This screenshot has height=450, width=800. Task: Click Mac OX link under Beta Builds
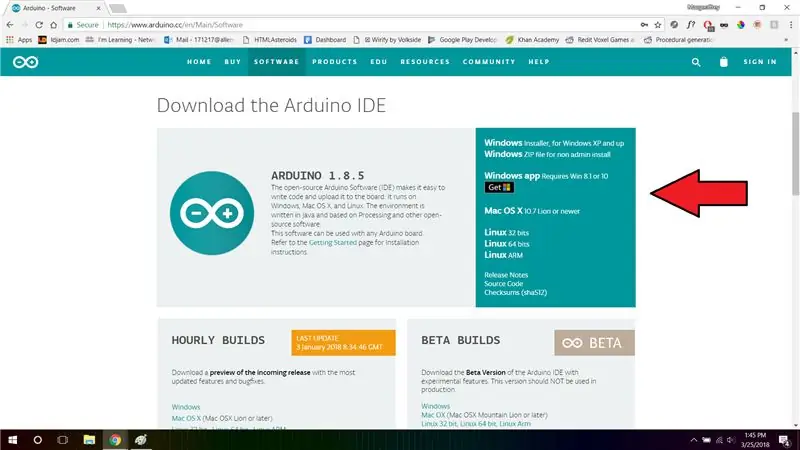coord(433,415)
